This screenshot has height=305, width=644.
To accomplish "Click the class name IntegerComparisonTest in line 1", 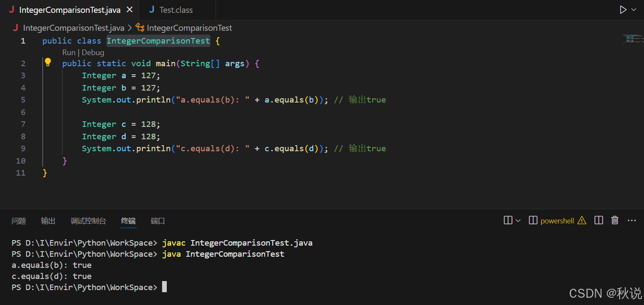I will click(158, 41).
